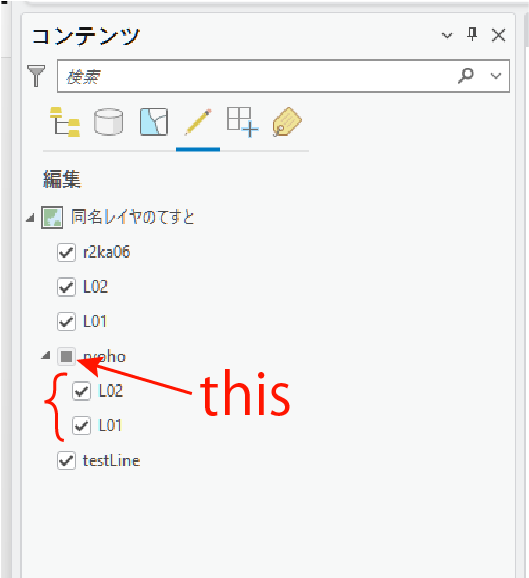
Task: Select the top-level L02 layer name
Action: 95,287
